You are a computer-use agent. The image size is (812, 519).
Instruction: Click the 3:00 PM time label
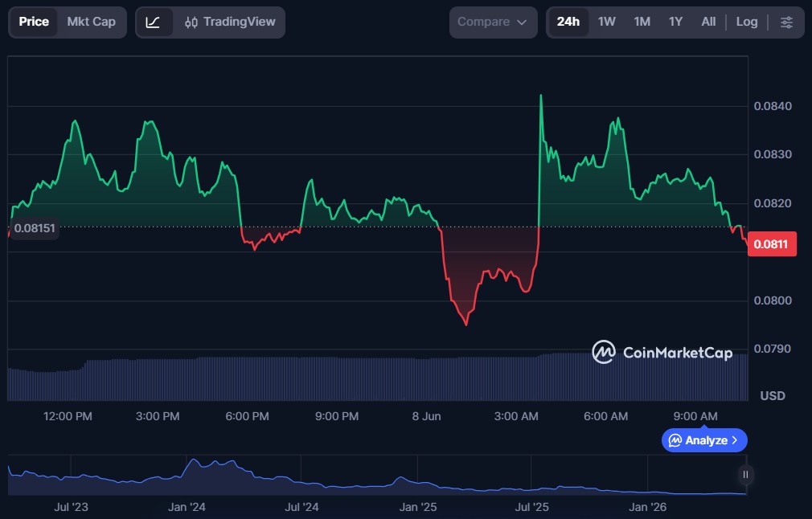[158, 416]
